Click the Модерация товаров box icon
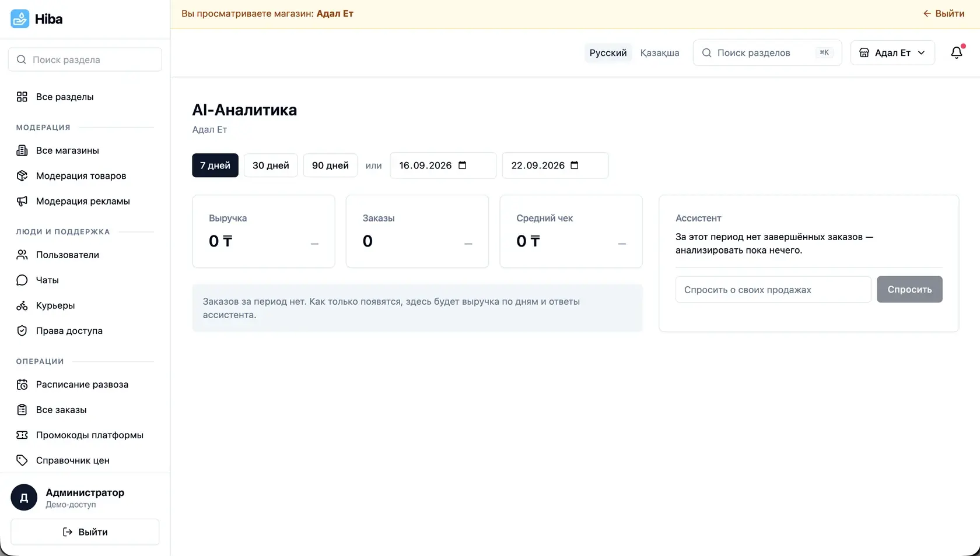 pyautogui.click(x=22, y=175)
